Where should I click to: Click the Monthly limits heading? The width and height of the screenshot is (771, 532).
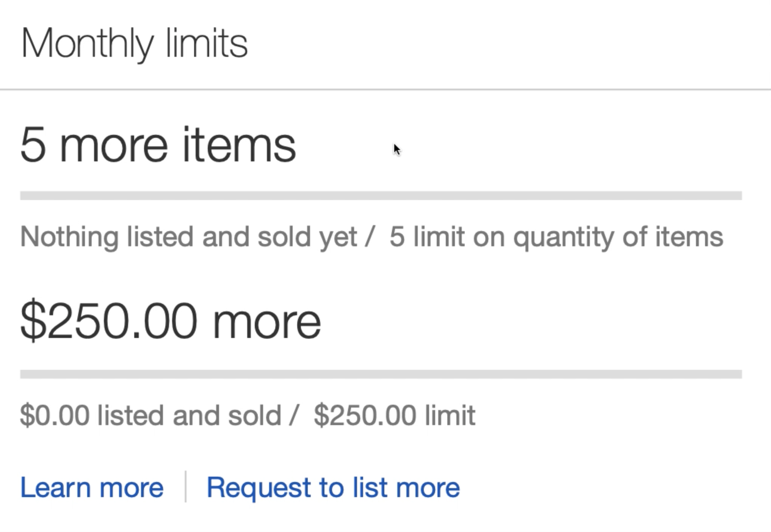point(134,44)
